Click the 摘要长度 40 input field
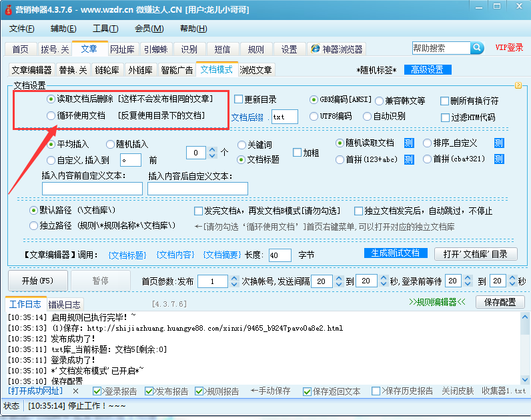Image resolution: width=531 pixels, height=420 pixels. [280, 255]
